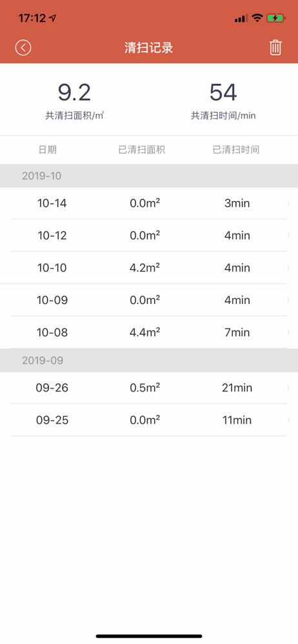
Task: Tap the battery charging icon
Action: (x=275, y=18)
